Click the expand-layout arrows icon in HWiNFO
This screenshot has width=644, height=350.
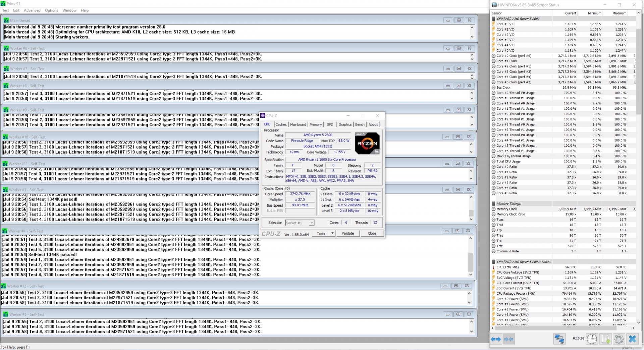(x=496, y=339)
